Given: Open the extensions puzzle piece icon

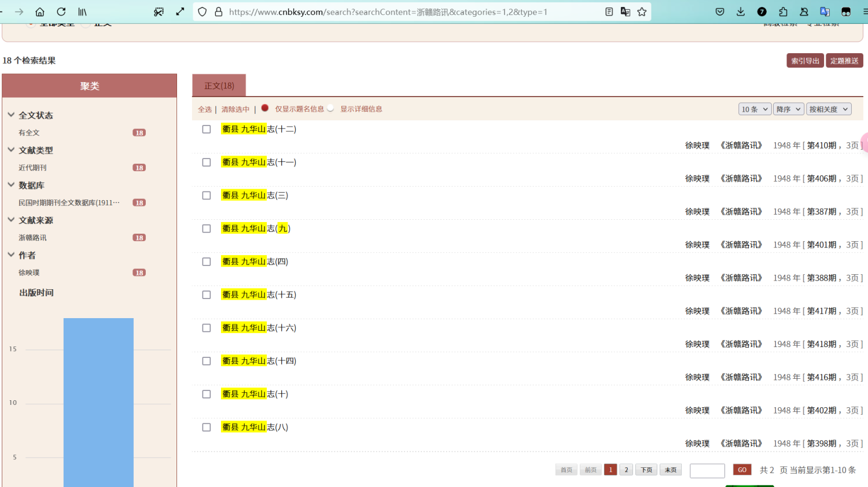Looking at the screenshot, I should pos(783,12).
